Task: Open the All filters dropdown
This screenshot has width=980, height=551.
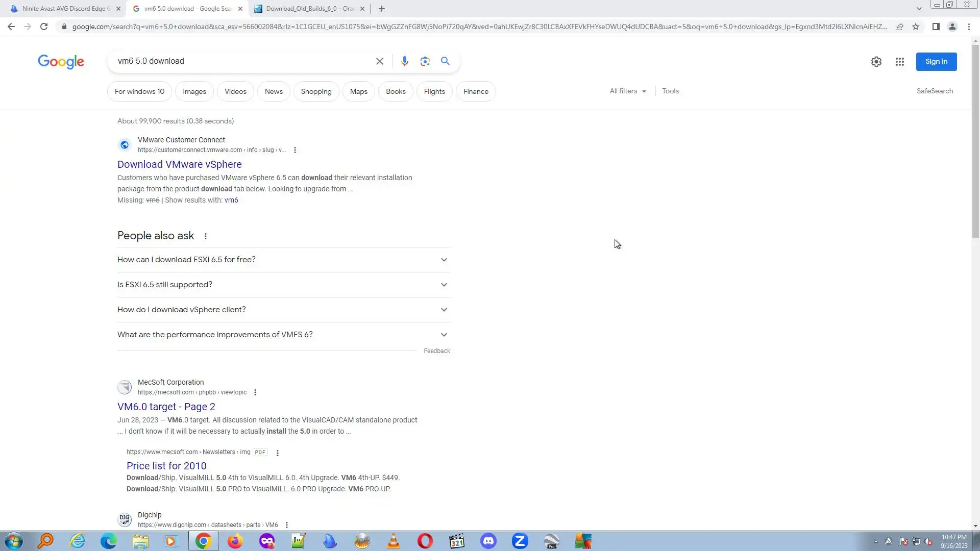Action: tap(627, 91)
